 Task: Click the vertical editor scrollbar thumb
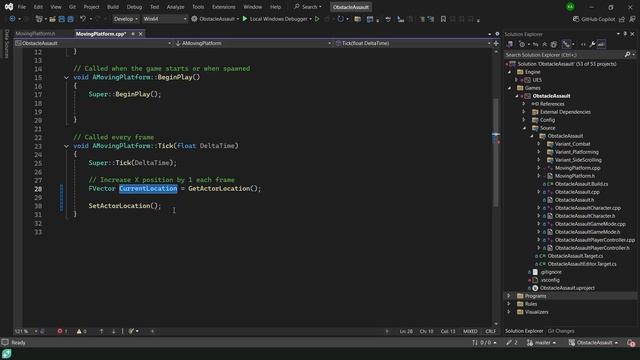(x=496, y=151)
